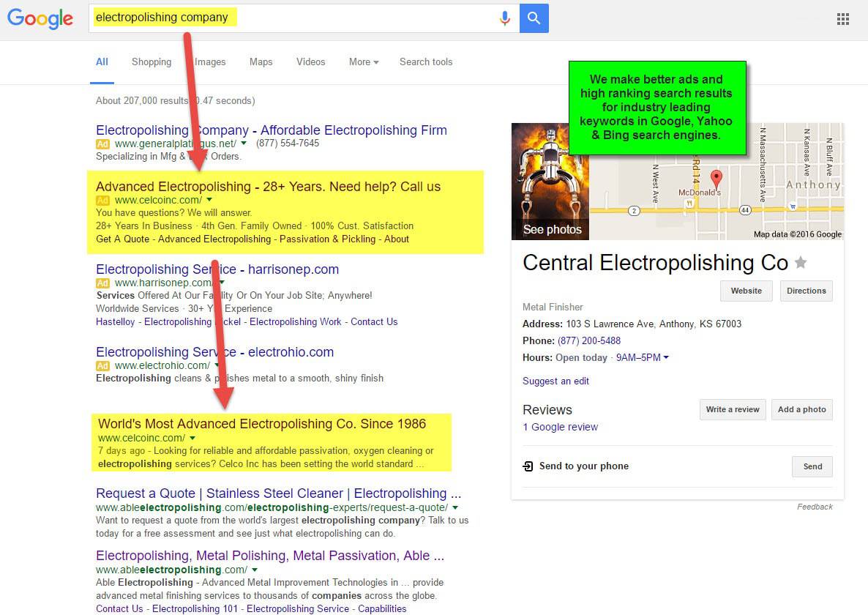Click the red map pin near McDonald's

716,178
